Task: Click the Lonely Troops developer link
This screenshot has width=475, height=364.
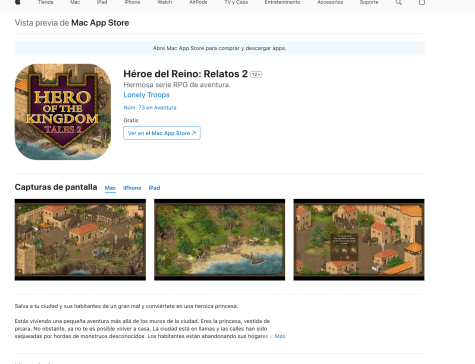Action: coord(146,95)
